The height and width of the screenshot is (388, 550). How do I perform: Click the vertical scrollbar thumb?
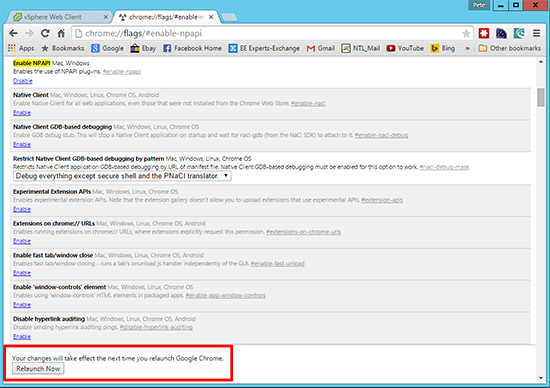(x=541, y=97)
